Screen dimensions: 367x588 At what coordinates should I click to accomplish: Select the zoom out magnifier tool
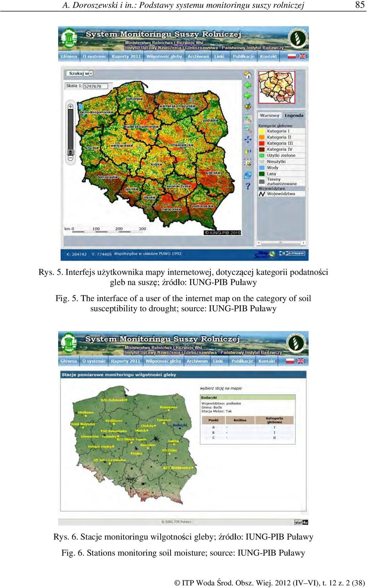click(x=248, y=129)
